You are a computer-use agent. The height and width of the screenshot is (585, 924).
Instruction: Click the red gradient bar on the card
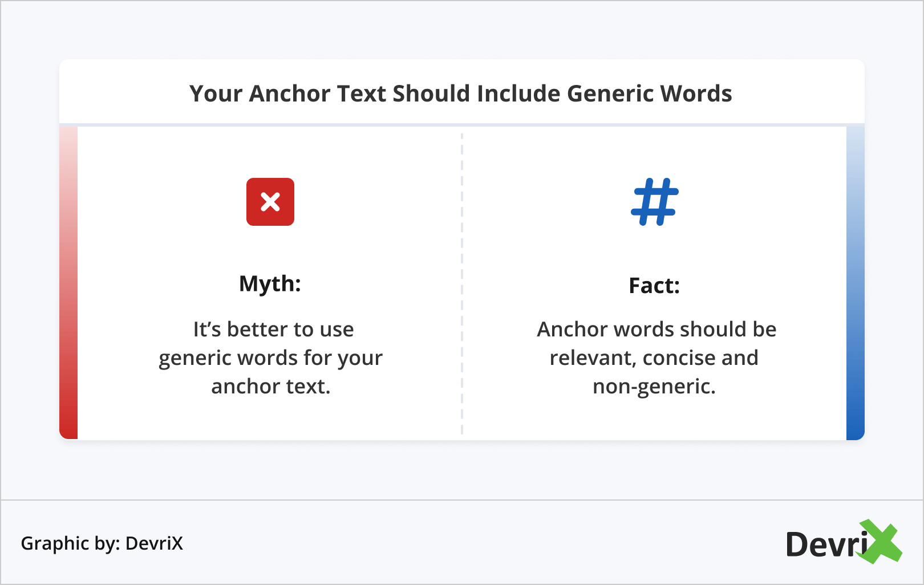(x=68, y=283)
